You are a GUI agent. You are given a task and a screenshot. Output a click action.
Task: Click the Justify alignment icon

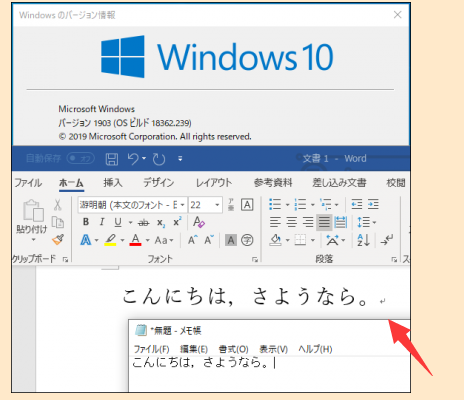coord(324,222)
